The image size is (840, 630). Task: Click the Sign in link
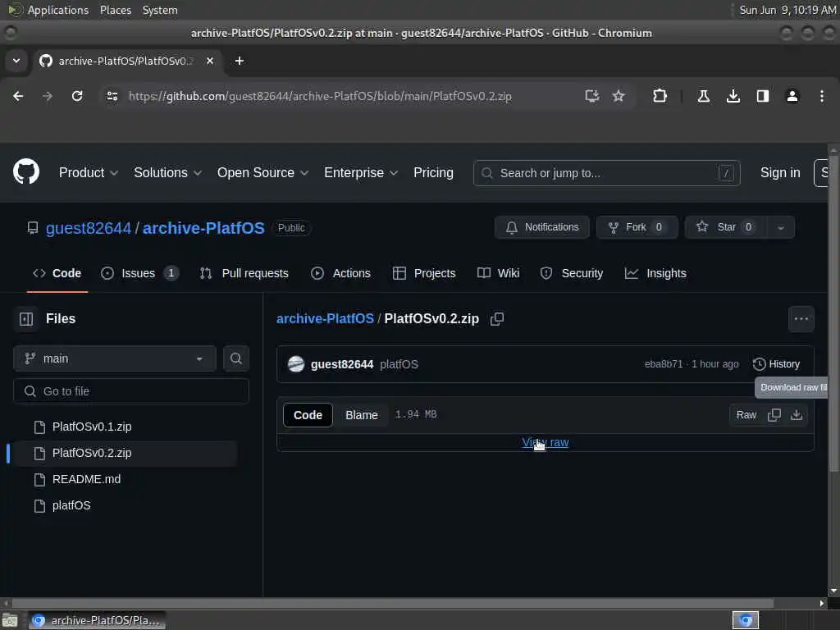780,172
